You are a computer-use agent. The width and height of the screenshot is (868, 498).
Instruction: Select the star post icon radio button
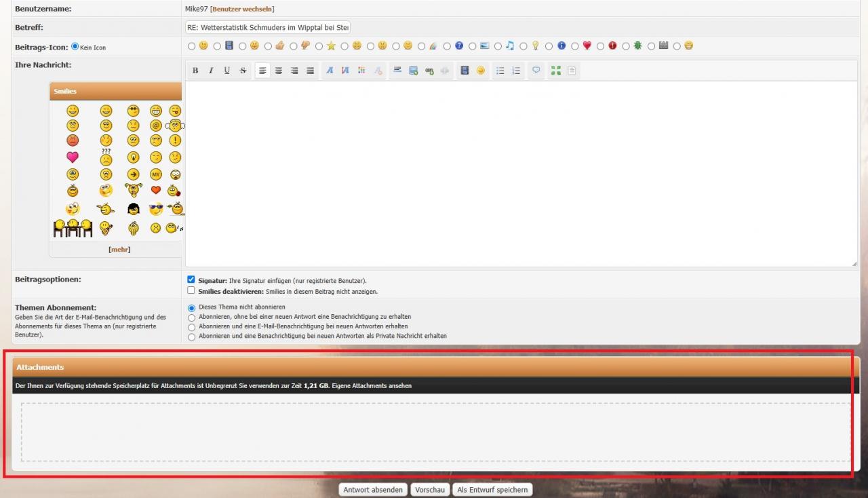pyautogui.click(x=320, y=46)
